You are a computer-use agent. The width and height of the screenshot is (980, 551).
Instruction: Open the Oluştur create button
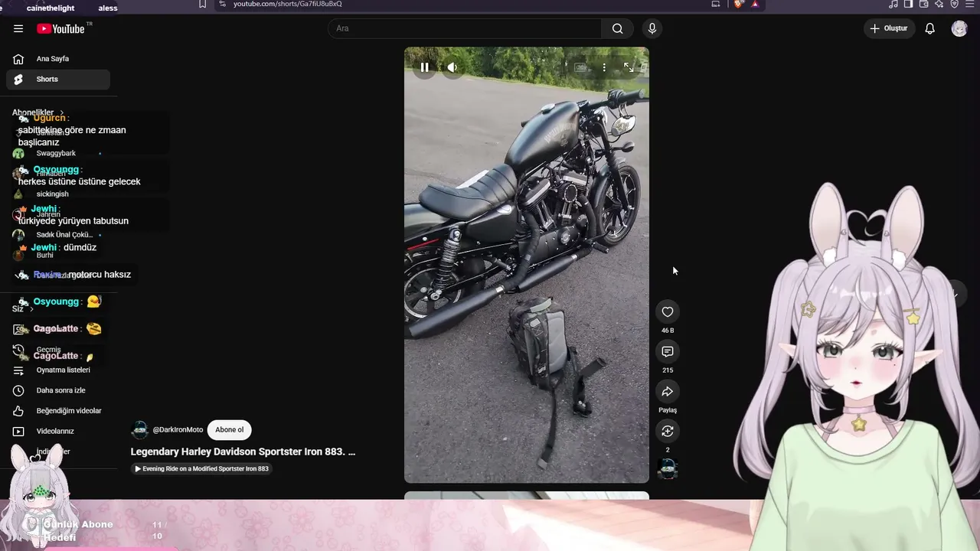point(890,28)
